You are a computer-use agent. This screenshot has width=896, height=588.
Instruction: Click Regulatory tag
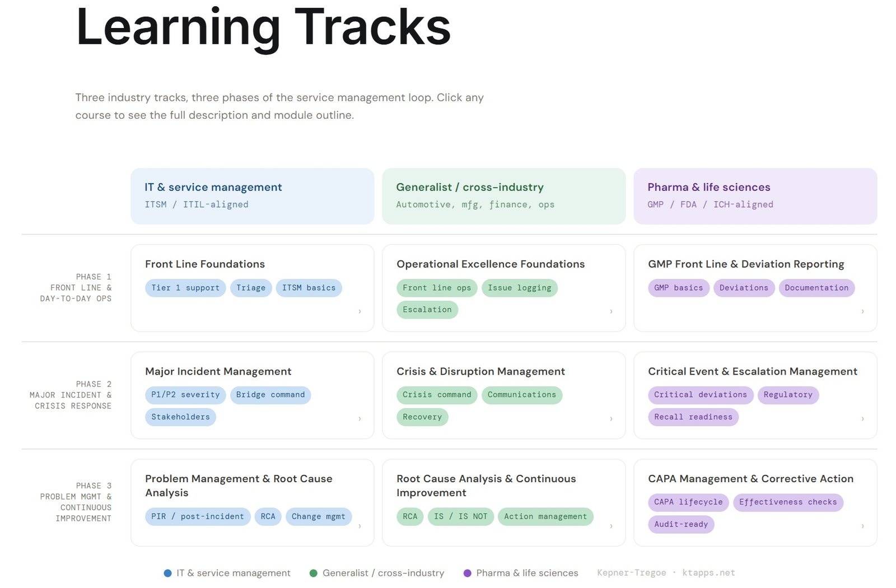(x=788, y=395)
